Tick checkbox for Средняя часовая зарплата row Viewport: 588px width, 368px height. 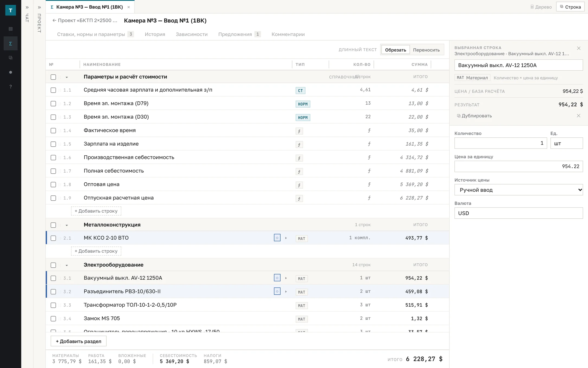point(53,90)
